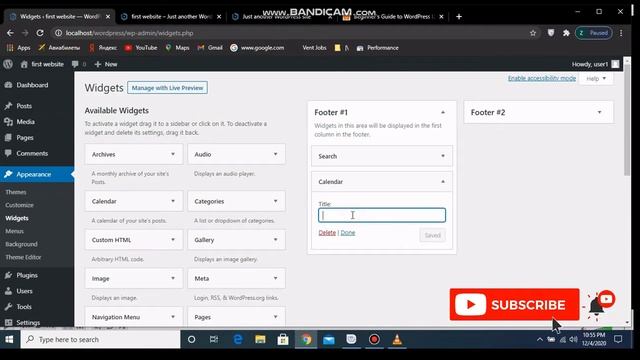Image resolution: width=640 pixels, height=360 pixels.
Task: Open the first website home link
Action: point(42,64)
